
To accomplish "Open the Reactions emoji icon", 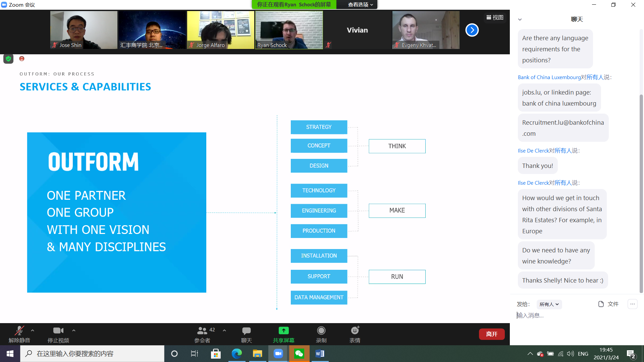I will pos(355,331).
